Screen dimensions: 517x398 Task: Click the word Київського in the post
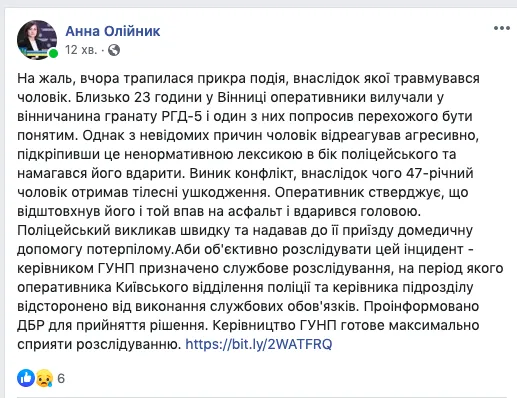[x=153, y=287]
